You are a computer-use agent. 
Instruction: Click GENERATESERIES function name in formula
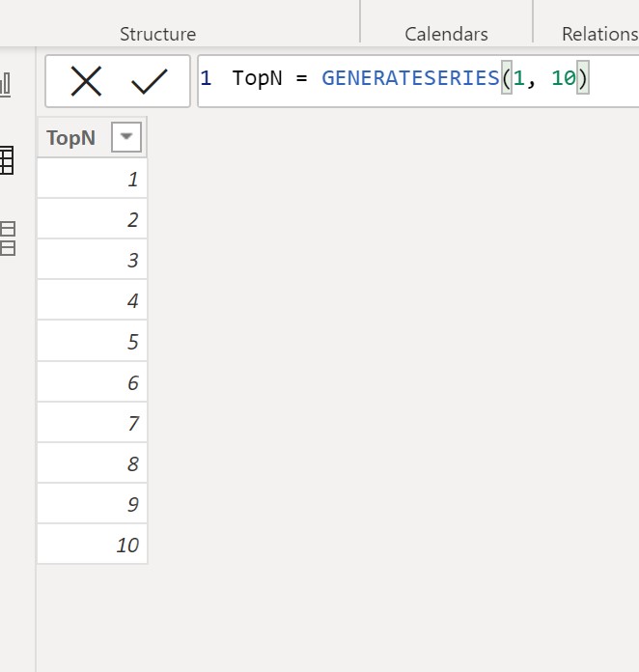[410, 78]
